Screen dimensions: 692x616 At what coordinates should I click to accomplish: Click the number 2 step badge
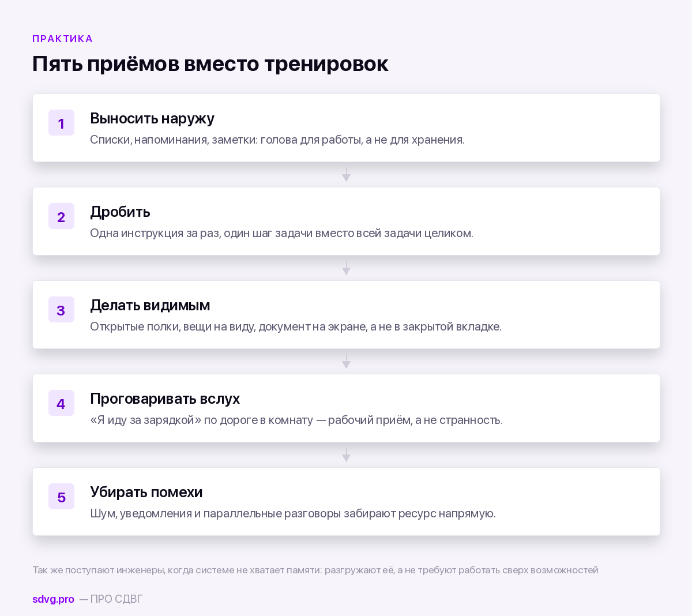pos(61,216)
